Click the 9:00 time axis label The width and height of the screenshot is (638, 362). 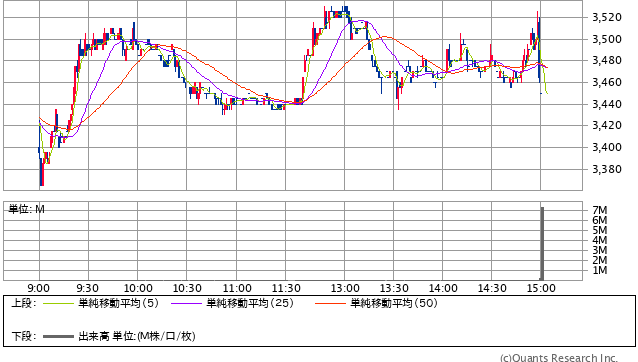[x=39, y=288]
